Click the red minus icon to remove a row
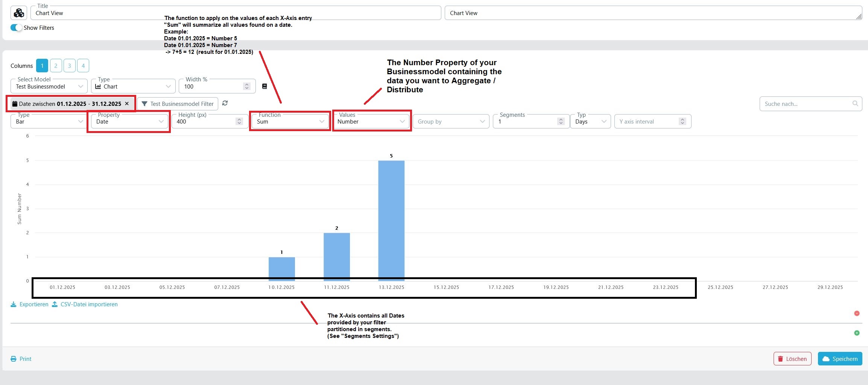Image resolution: width=868 pixels, height=385 pixels. coord(857,313)
